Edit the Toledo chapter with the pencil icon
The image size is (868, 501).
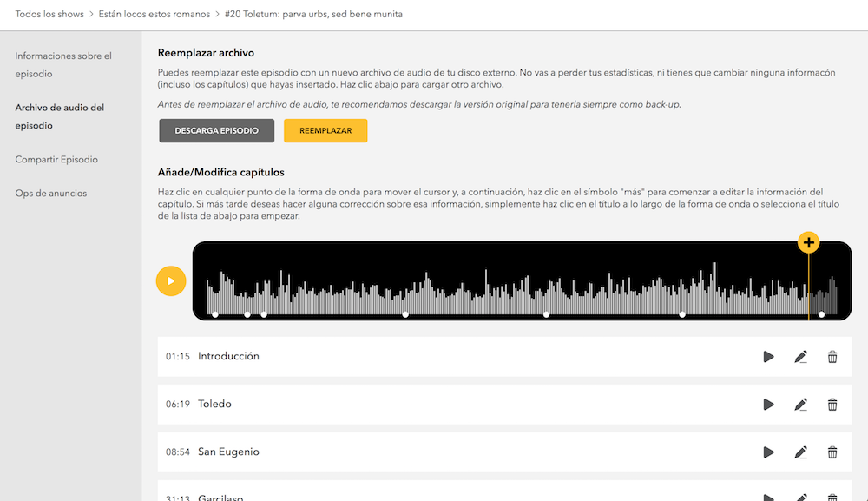coord(800,405)
